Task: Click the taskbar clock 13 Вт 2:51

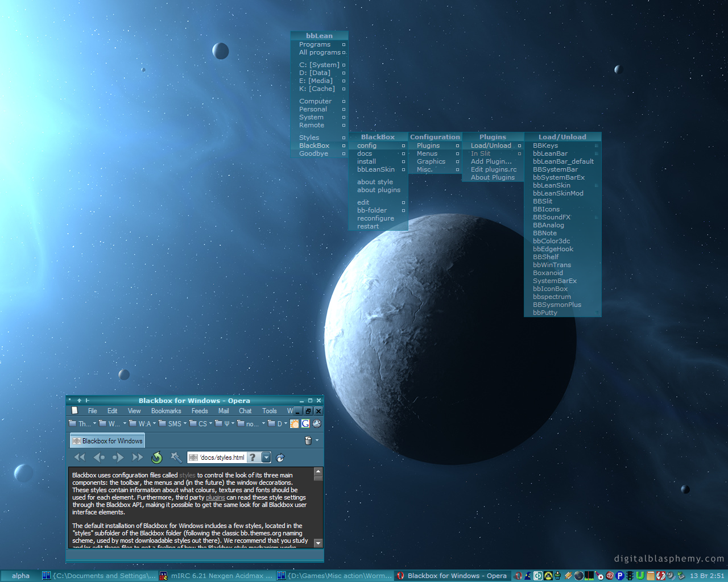Action: [x=707, y=576]
